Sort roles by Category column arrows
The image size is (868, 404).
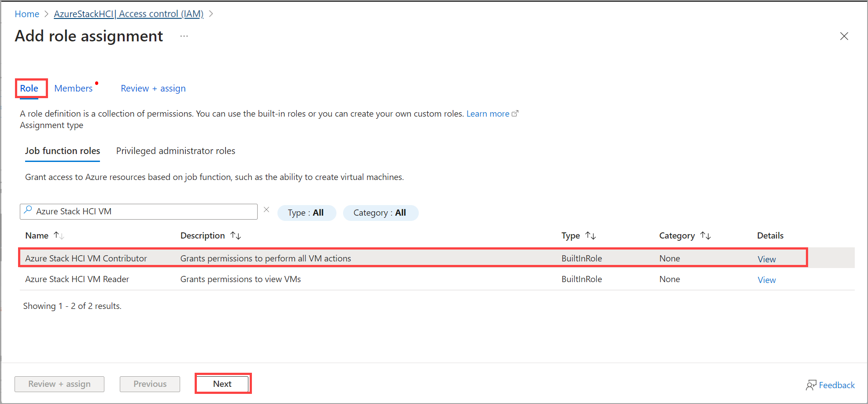(x=705, y=235)
